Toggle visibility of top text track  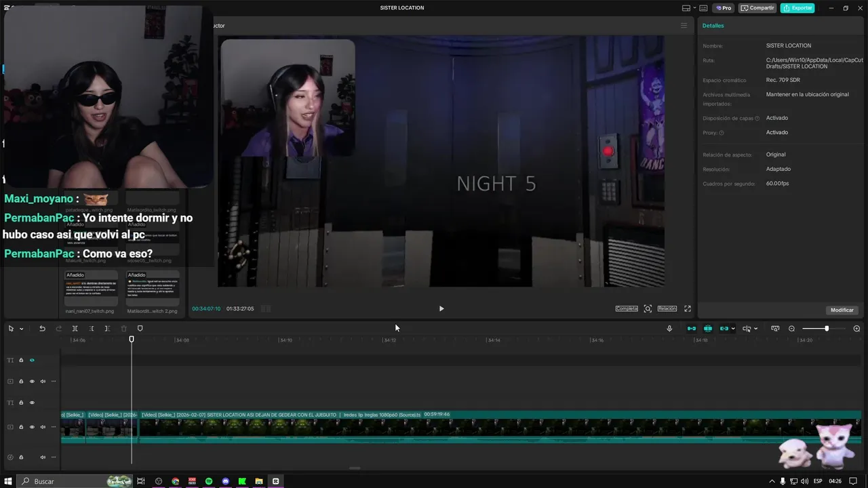coord(32,360)
